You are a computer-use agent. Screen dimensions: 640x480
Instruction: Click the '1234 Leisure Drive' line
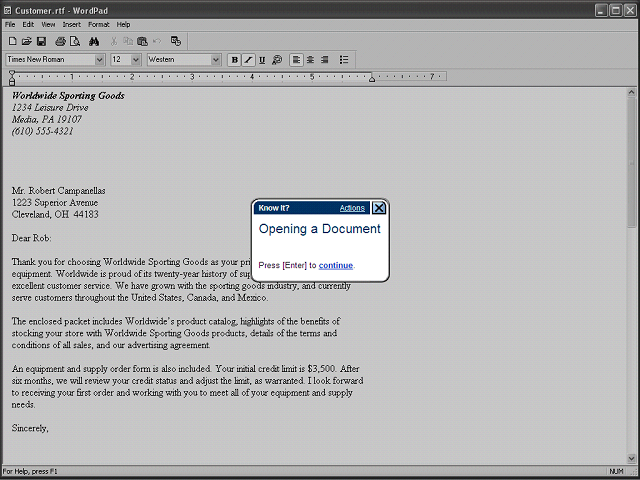(50, 107)
